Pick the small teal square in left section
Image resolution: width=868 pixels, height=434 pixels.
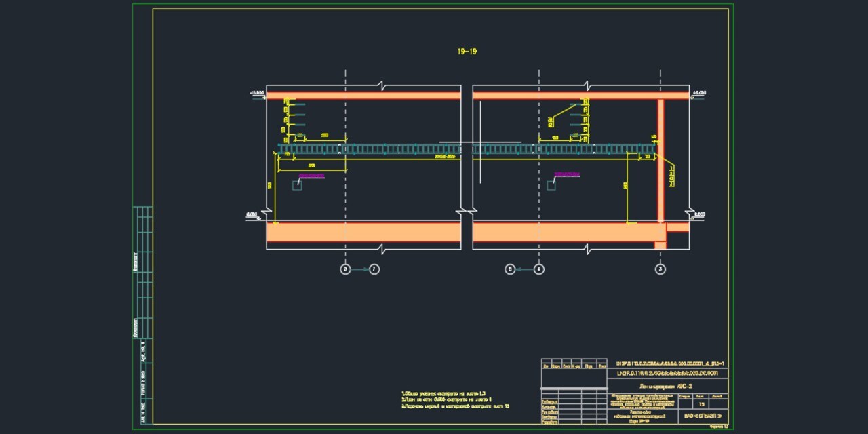coord(297,185)
